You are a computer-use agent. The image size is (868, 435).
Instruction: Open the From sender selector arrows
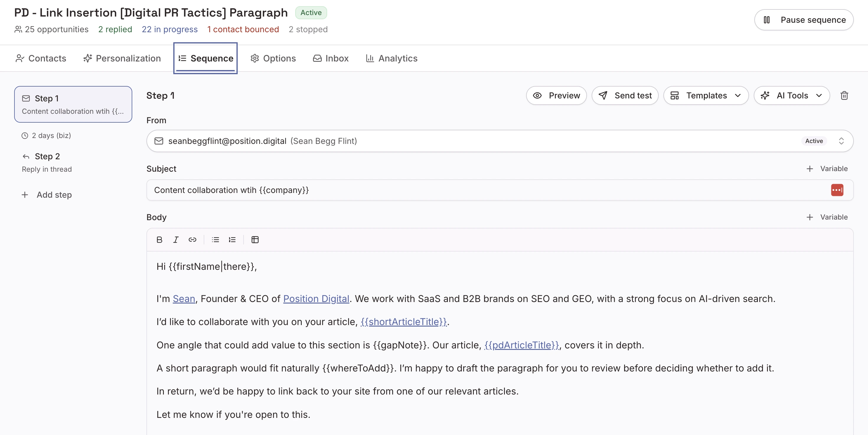(841, 141)
